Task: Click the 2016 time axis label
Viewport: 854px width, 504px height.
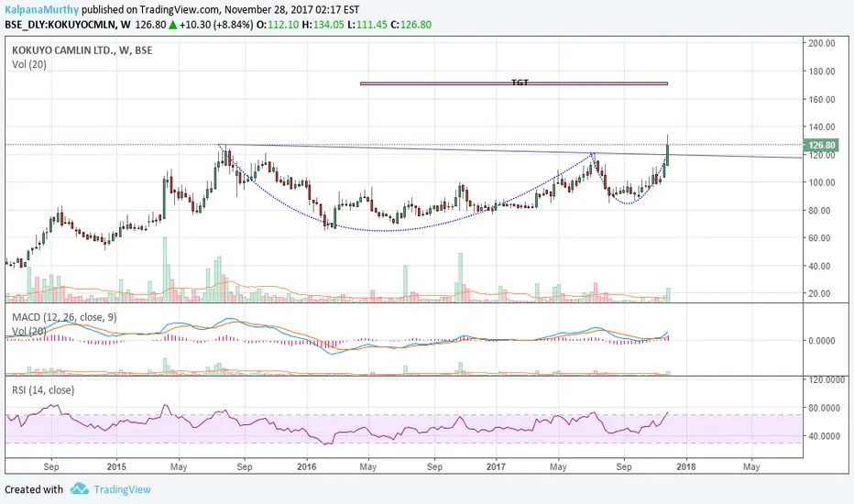Action: pyautogui.click(x=307, y=467)
